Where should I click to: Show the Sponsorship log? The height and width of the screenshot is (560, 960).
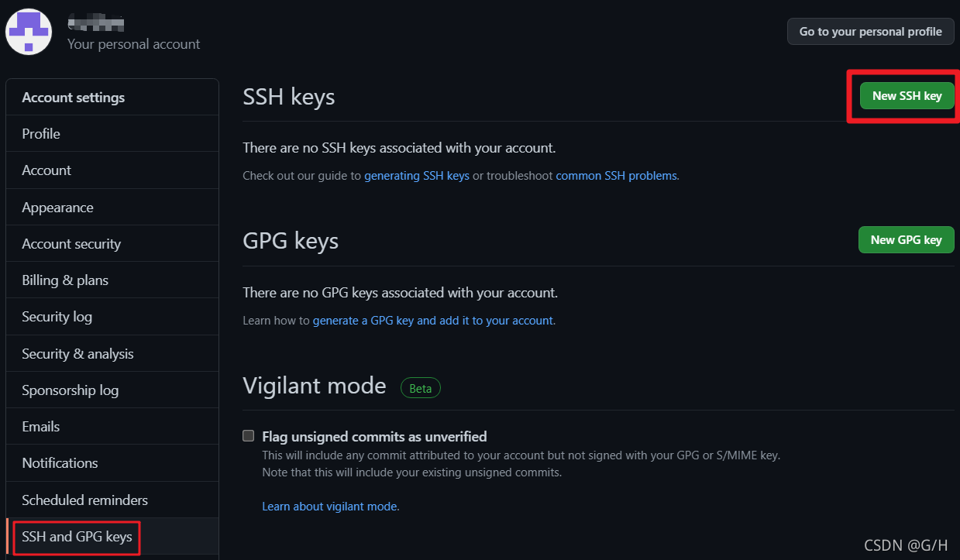click(70, 390)
